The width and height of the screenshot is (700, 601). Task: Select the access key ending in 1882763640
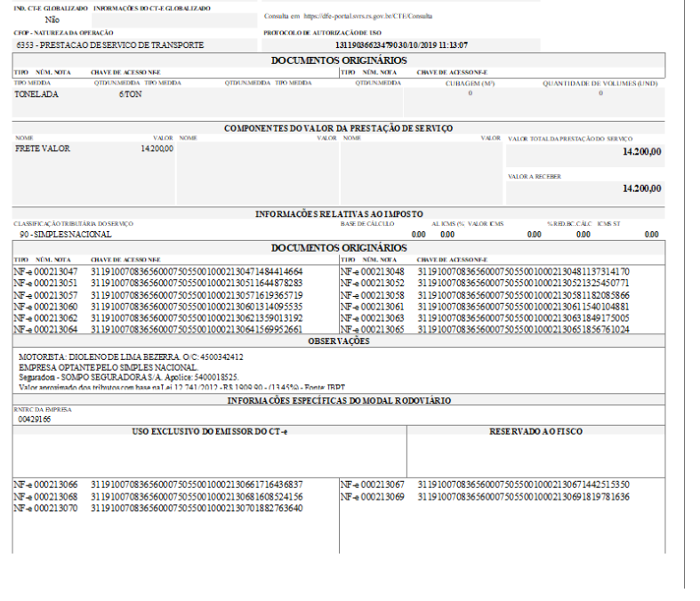tap(197, 509)
